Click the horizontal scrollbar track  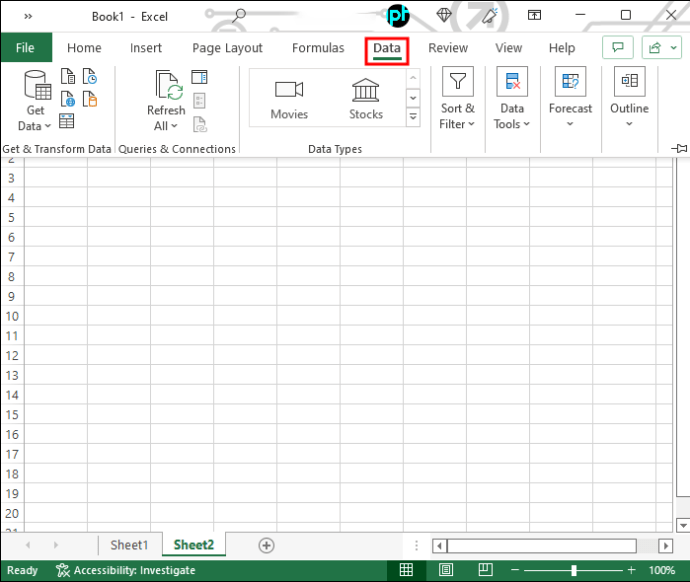[x=542, y=546]
